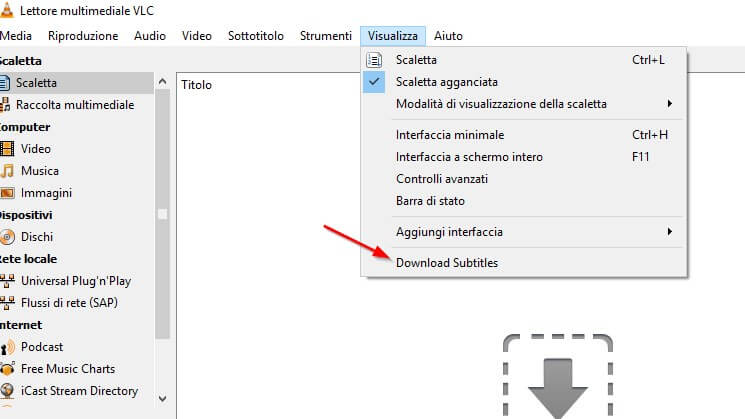This screenshot has height=419, width=745.
Task: Click the Dischi disc icon
Action: 7,237
